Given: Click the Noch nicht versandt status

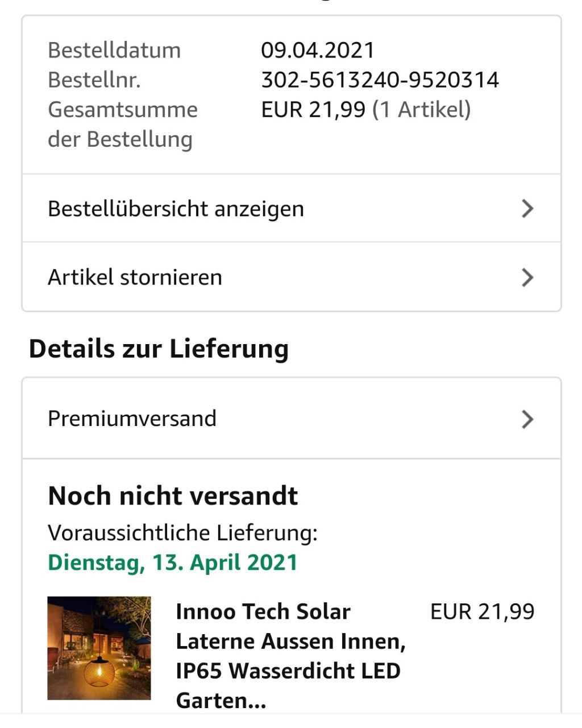Looking at the screenshot, I should 173,495.
